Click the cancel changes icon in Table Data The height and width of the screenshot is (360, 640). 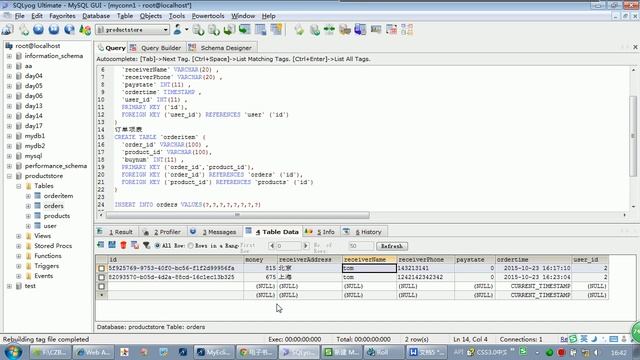[135, 245]
